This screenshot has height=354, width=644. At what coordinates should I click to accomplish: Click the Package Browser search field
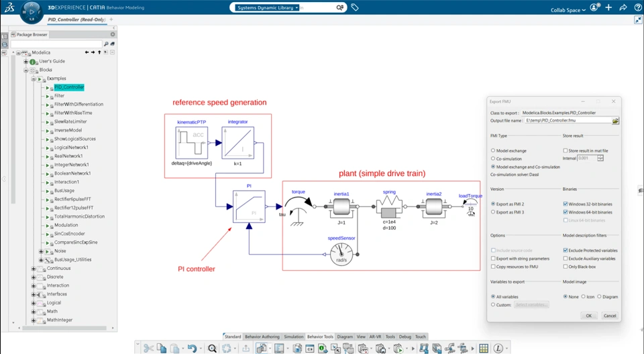56,44
